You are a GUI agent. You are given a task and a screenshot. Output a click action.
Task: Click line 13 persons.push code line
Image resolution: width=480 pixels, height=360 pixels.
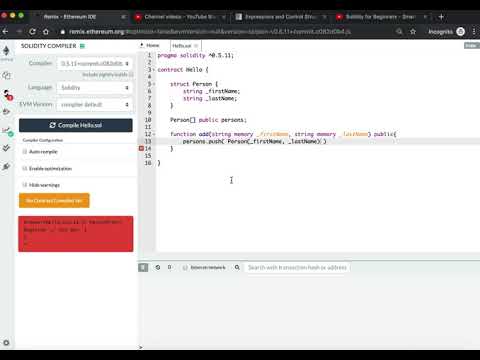pyautogui.click(x=254, y=141)
